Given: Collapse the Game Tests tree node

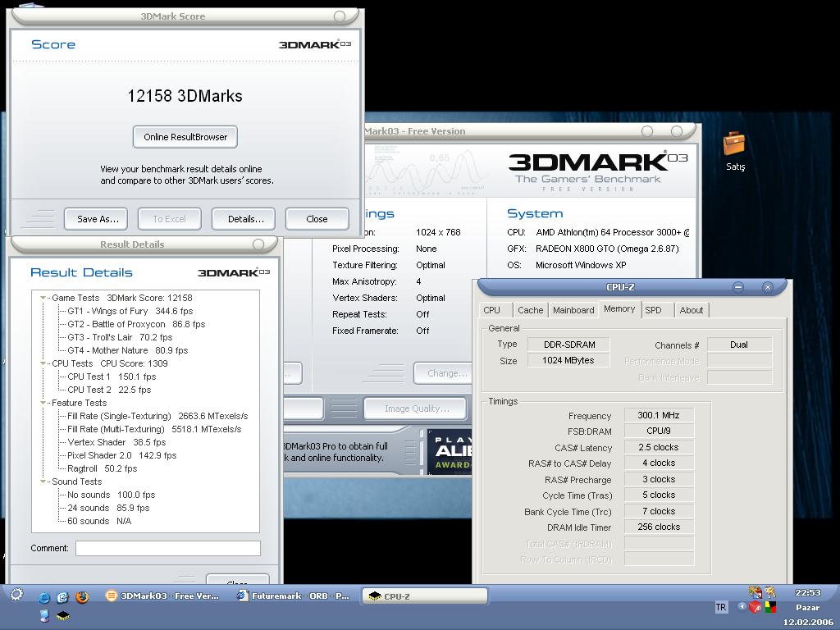Looking at the screenshot, I should click(43, 298).
